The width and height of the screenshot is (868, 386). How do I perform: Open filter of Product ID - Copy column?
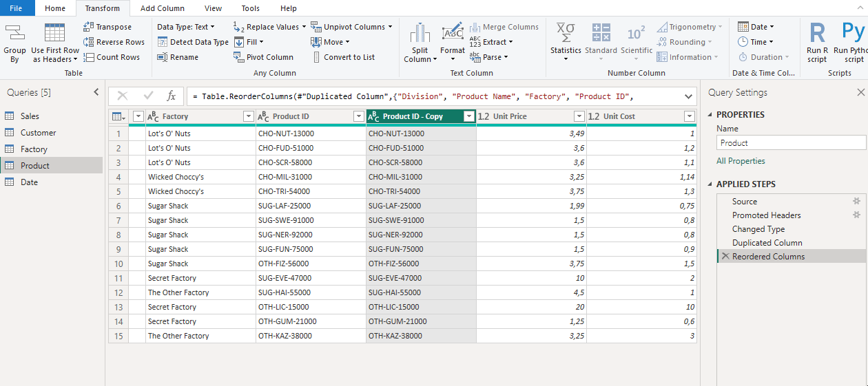[x=469, y=116]
